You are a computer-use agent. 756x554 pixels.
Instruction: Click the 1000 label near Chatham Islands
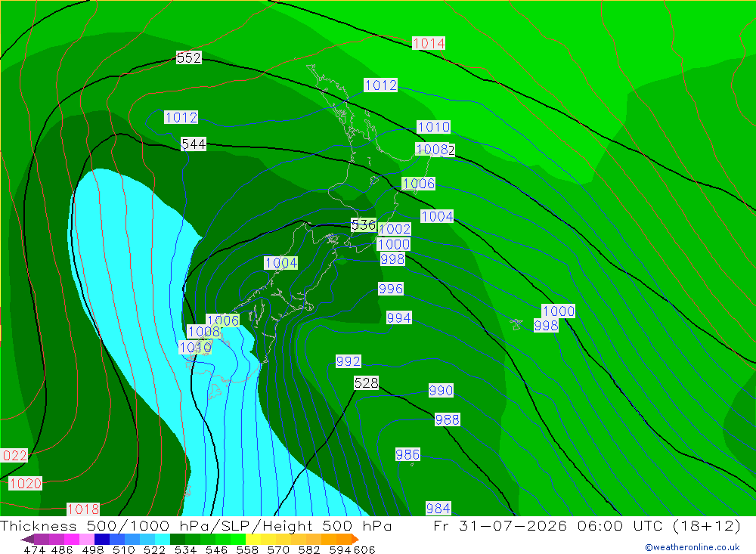(559, 311)
